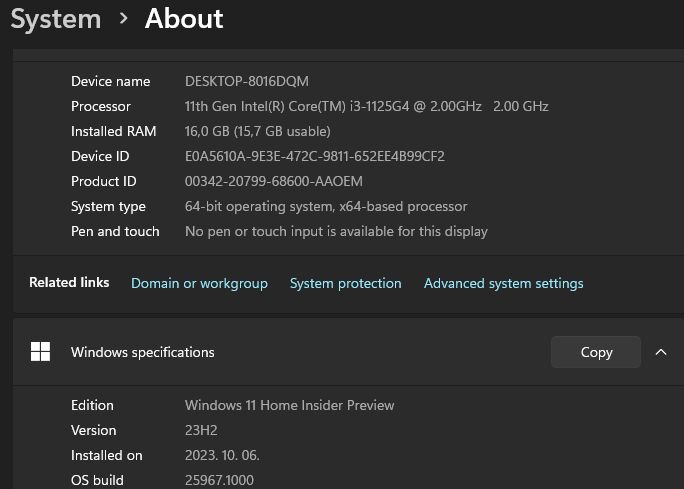Select installed on date 2023. 10. 06.
The height and width of the screenshot is (489, 684).
(x=222, y=455)
